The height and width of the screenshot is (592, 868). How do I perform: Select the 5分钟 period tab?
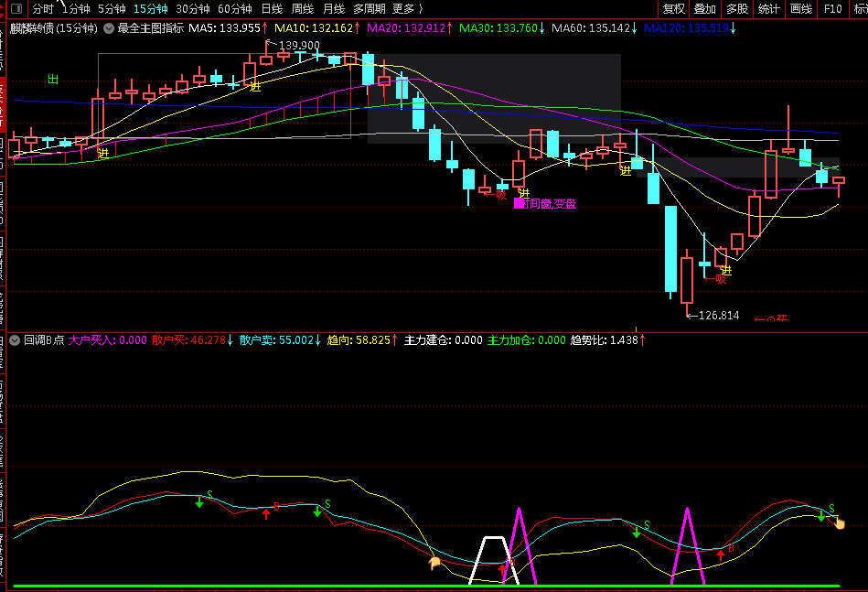pos(112,9)
